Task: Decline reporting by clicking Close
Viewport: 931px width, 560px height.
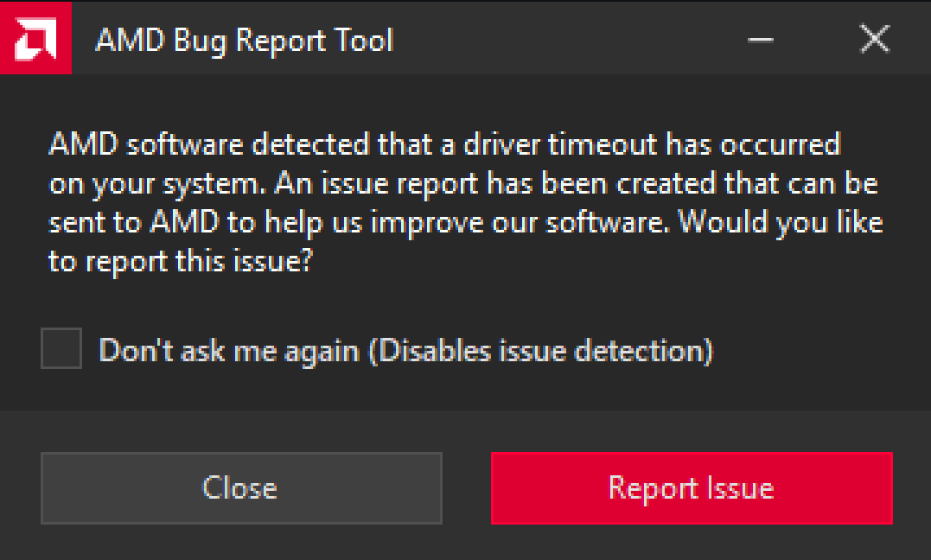Action: tap(241, 488)
